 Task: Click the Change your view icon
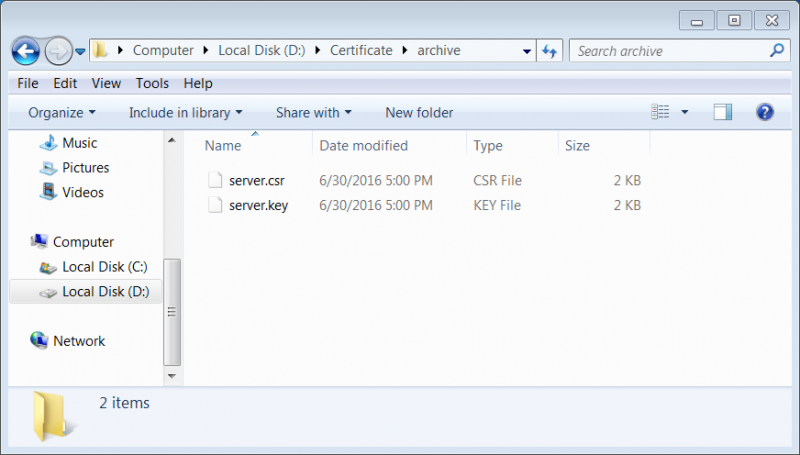(660, 112)
